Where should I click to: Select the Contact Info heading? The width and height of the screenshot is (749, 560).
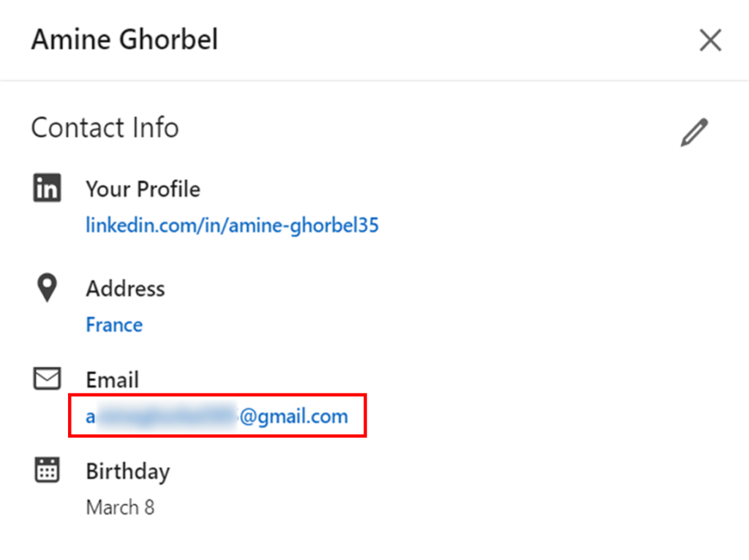[x=105, y=128]
